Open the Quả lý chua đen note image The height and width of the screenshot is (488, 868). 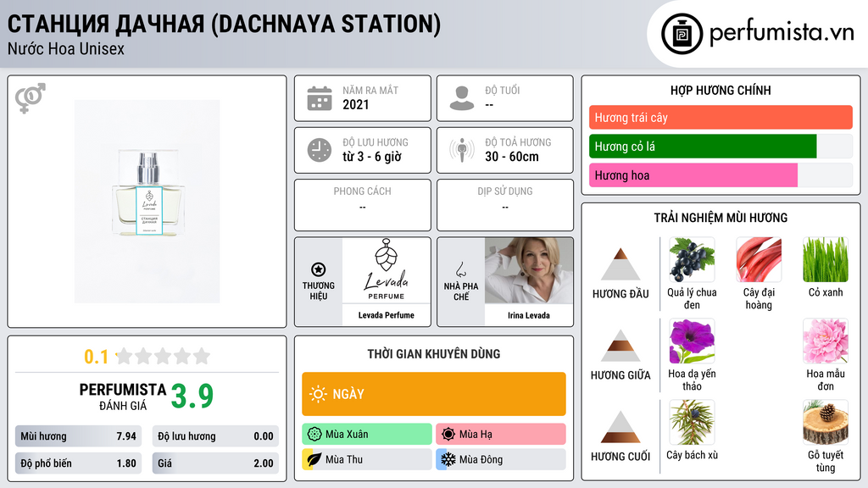(692, 260)
